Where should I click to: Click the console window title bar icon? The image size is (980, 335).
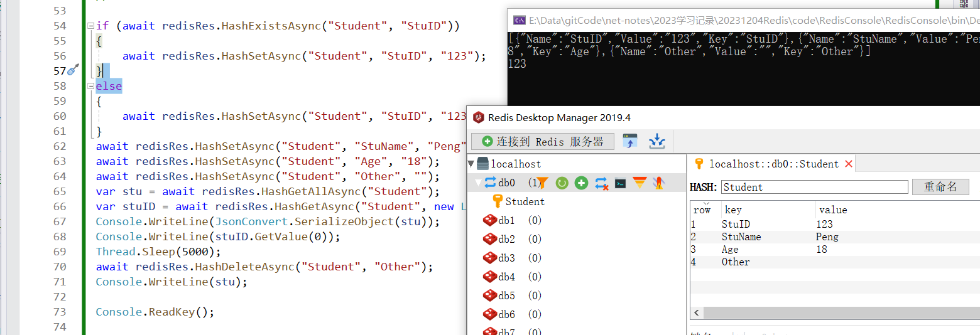520,19
